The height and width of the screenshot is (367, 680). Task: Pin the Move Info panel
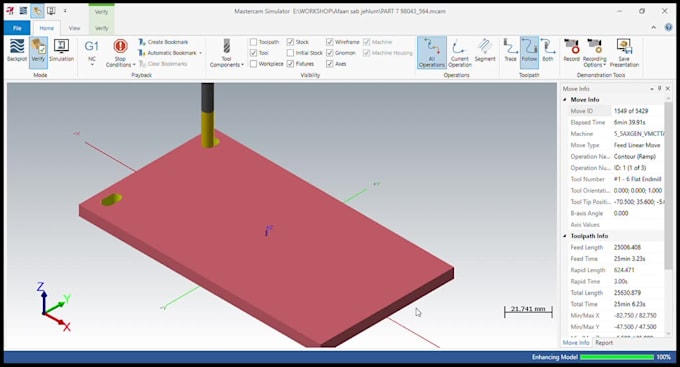pyautogui.click(x=660, y=88)
